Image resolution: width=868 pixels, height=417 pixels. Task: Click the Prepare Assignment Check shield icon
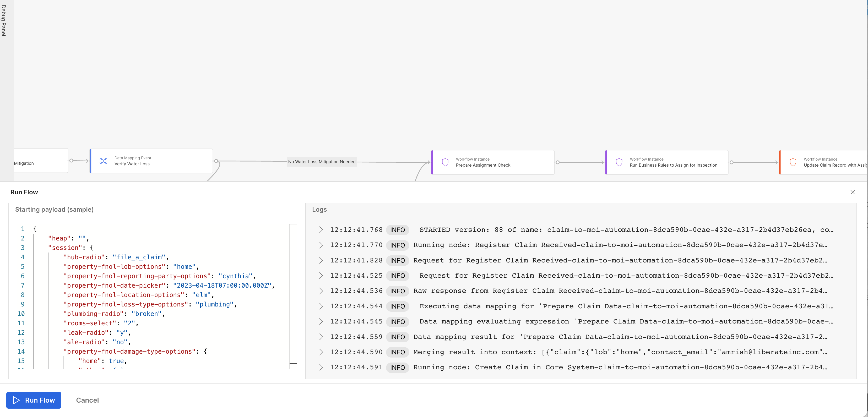click(445, 162)
